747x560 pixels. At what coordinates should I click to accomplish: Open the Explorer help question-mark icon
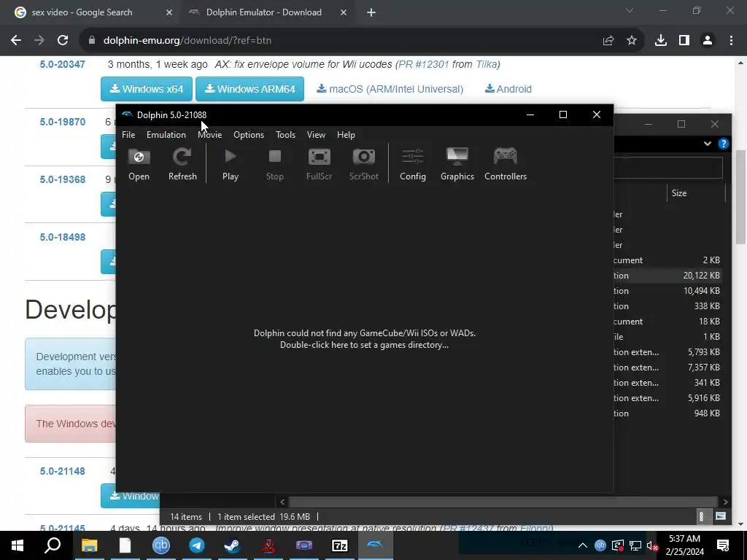click(723, 144)
